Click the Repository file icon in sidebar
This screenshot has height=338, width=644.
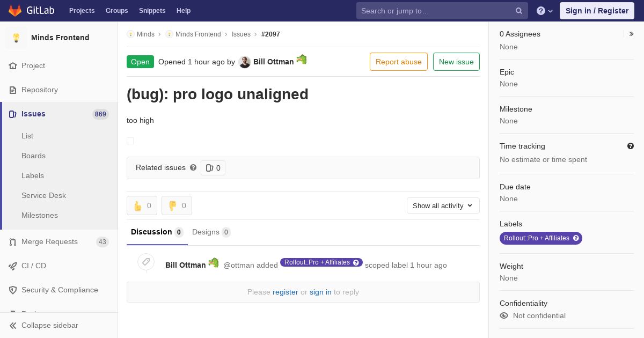tap(13, 90)
